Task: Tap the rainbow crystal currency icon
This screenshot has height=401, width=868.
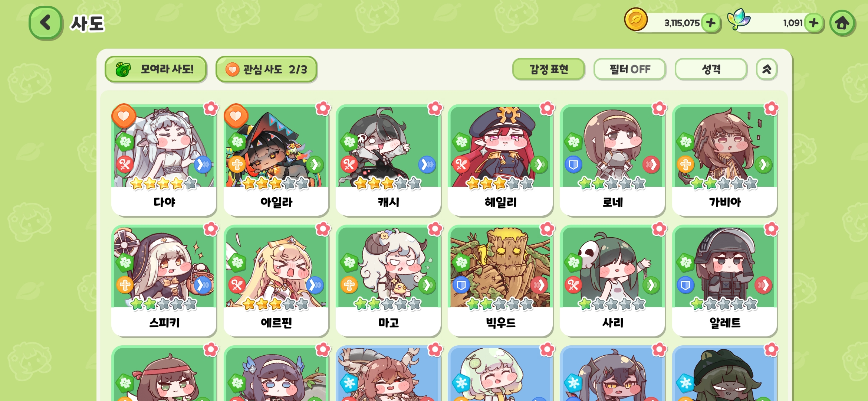Action: point(739,19)
